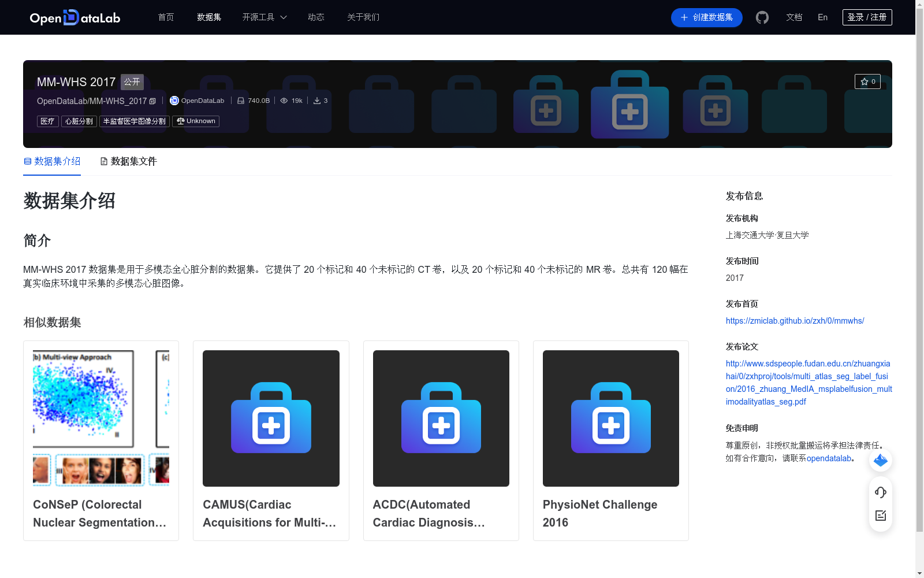This screenshot has width=924, height=578.
Task: Click the Unknown license tag
Action: (196, 121)
